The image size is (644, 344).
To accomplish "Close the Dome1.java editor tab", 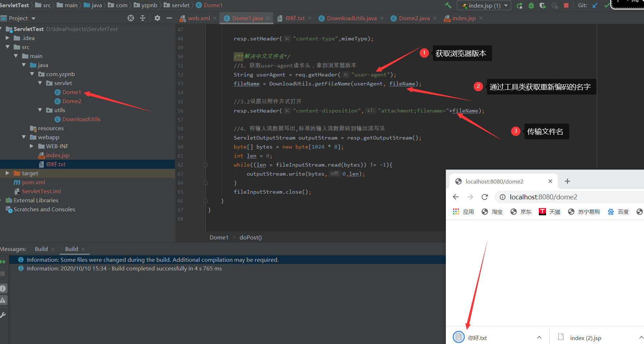I will pyautogui.click(x=268, y=18).
